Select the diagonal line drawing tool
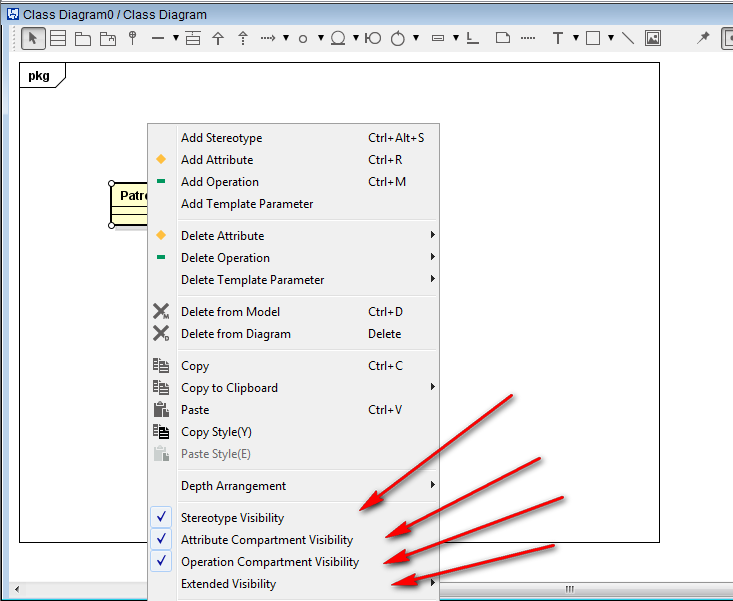Screen dimensions: 733x601 (628, 39)
